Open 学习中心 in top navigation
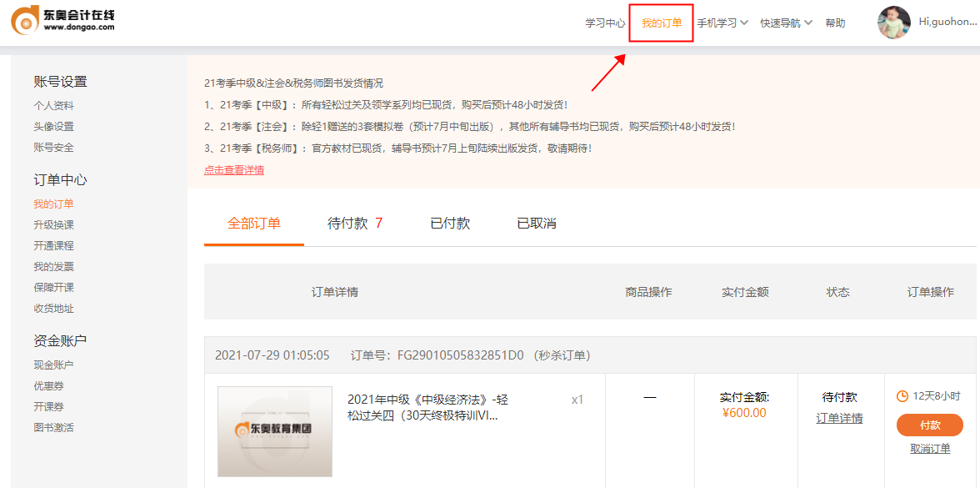The image size is (980, 488). [605, 23]
